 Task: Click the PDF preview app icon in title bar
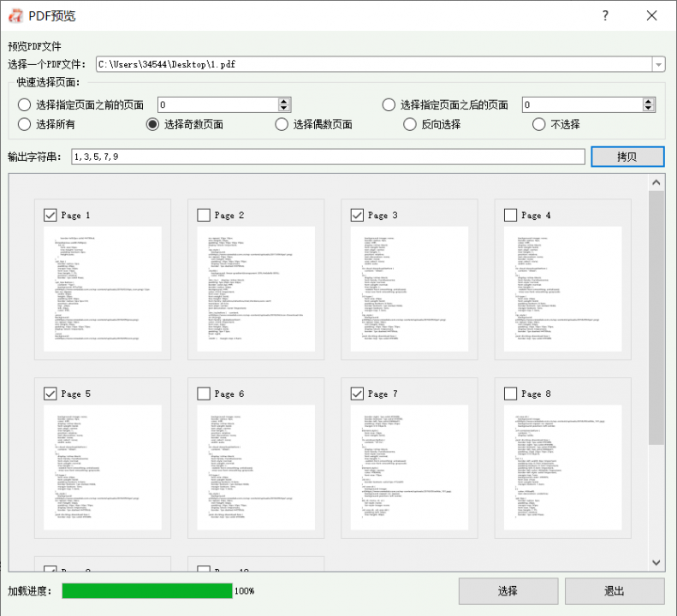(x=16, y=15)
